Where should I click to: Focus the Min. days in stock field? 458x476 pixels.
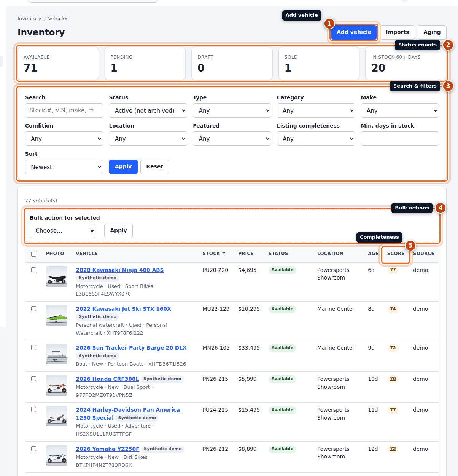[x=400, y=139]
